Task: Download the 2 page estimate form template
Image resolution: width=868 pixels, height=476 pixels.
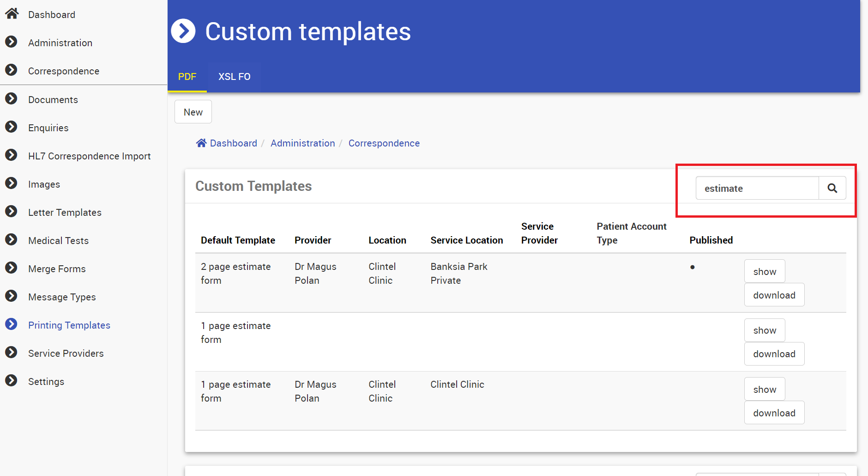Action: pyautogui.click(x=774, y=295)
